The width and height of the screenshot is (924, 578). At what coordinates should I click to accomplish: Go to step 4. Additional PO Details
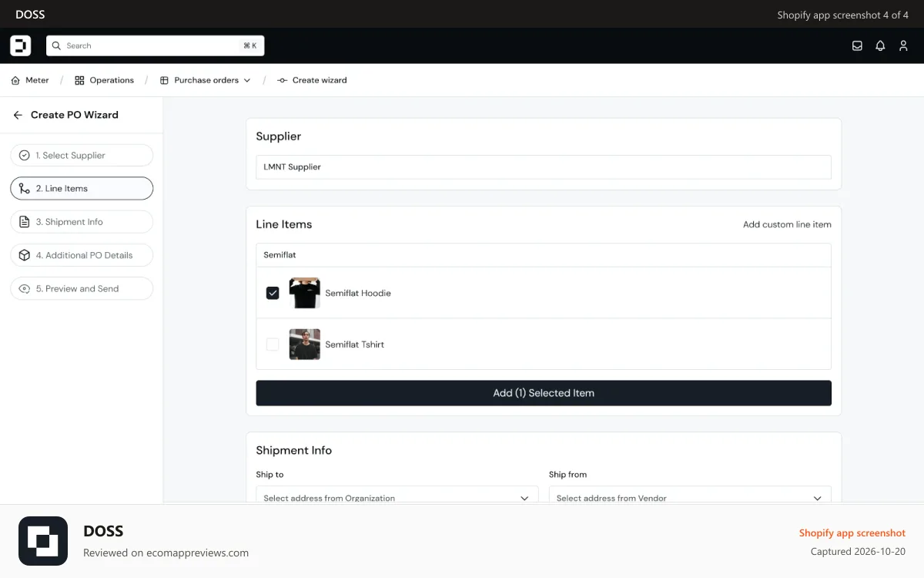click(x=82, y=255)
